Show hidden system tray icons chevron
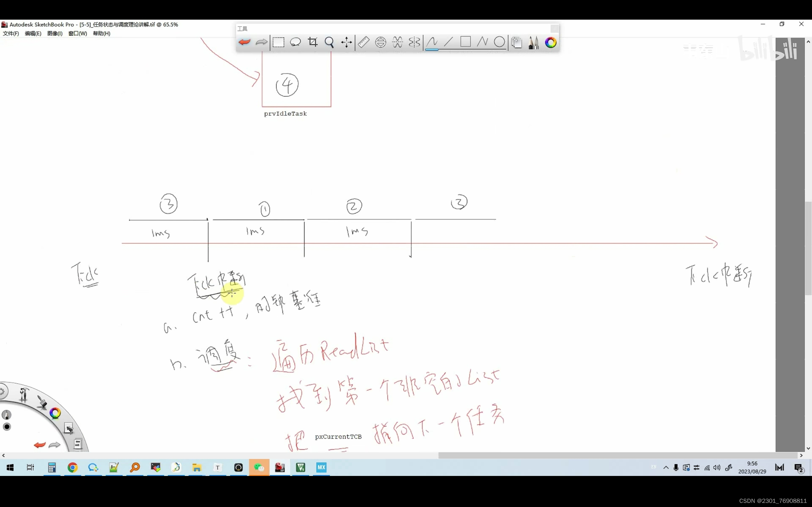812x507 pixels. (x=666, y=467)
